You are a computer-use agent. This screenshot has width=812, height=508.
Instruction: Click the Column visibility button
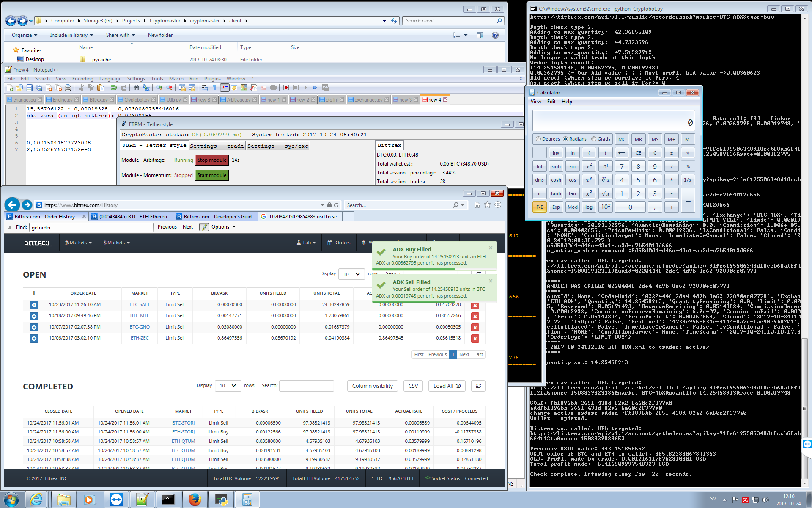pos(373,386)
